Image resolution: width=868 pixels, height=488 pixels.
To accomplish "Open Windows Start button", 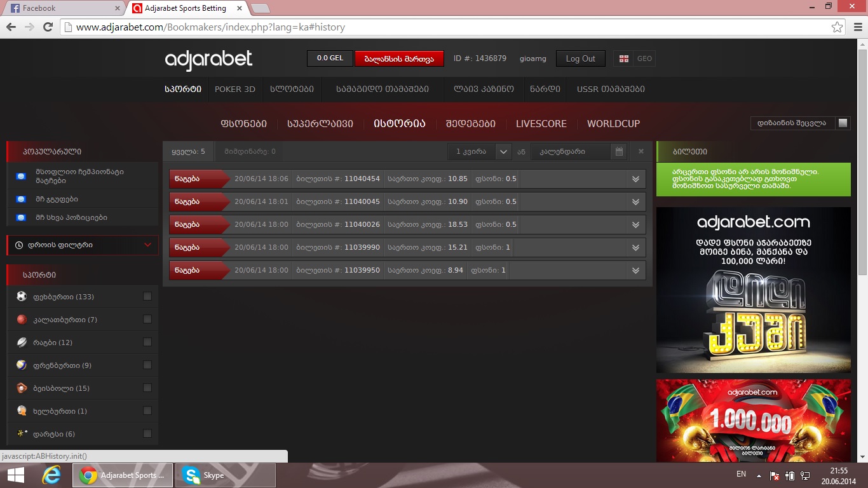I will pyautogui.click(x=15, y=475).
